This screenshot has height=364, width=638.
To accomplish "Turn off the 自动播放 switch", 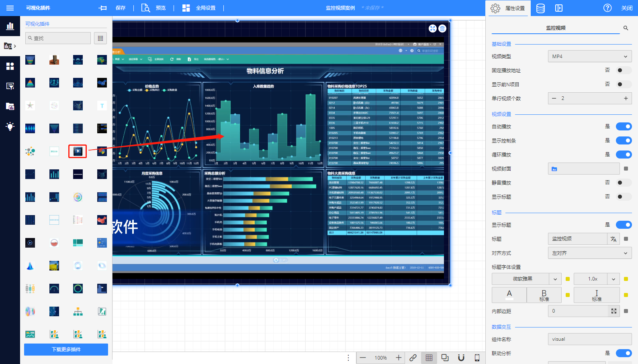I will 624,127.
